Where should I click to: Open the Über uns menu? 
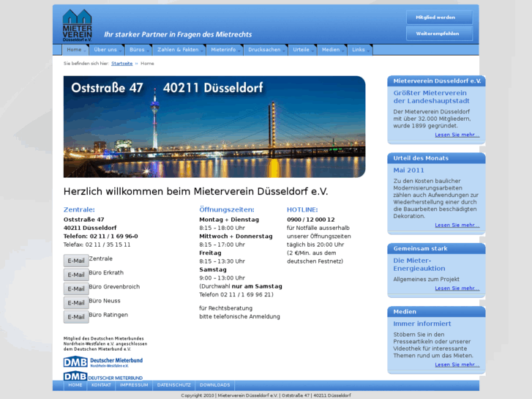(107, 50)
